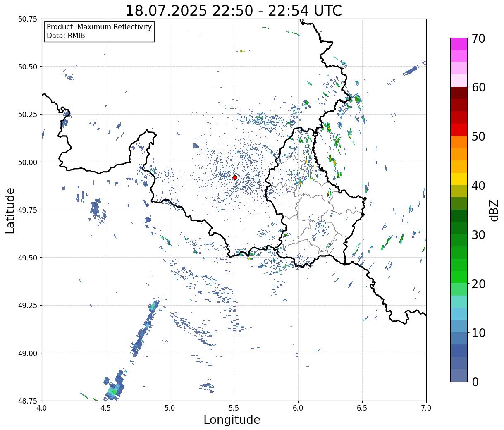Viewport: 504px width, 430px height.
Task: Click the longitude tick label 6.0
Action: click(298, 408)
